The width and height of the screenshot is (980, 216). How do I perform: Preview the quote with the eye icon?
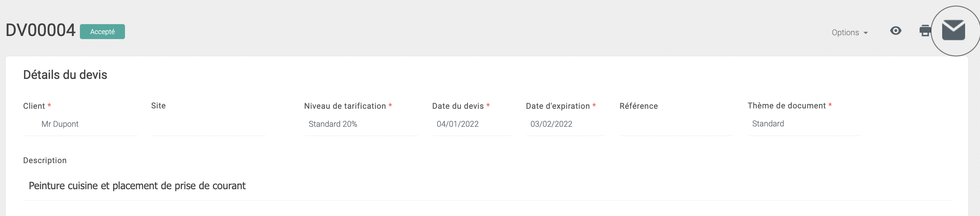pos(896,31)
